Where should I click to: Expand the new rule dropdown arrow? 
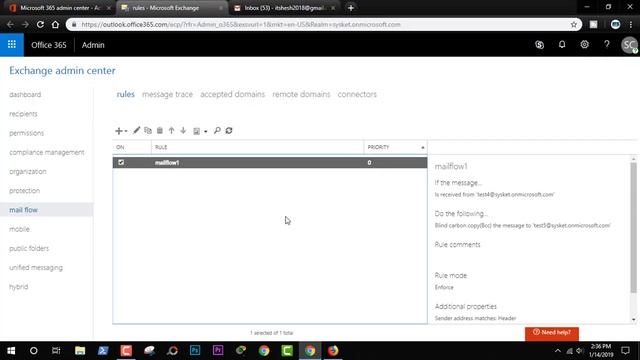[x=126, y=131]
